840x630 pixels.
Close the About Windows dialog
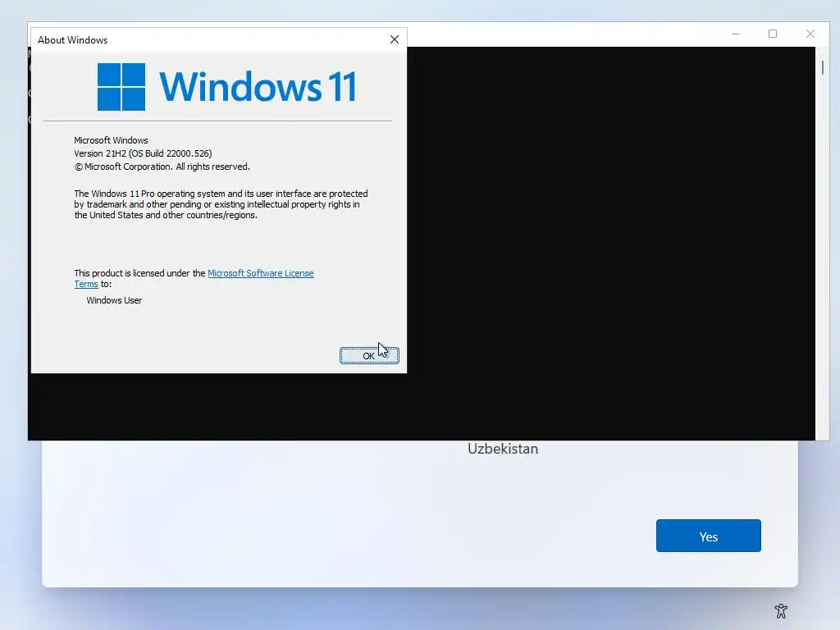click(395, 39)
